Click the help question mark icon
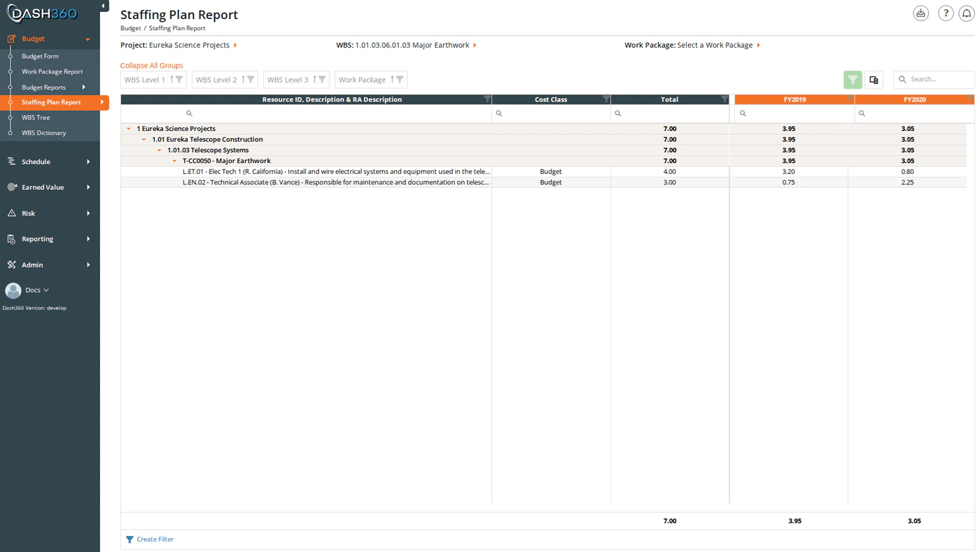 pyautogui.click(x=945, y=12)
